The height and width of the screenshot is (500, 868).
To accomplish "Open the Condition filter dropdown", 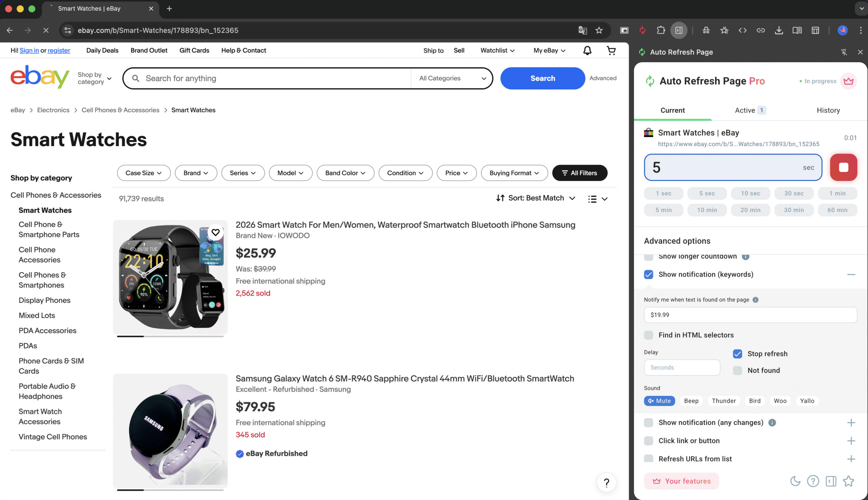I will [405, 173].
